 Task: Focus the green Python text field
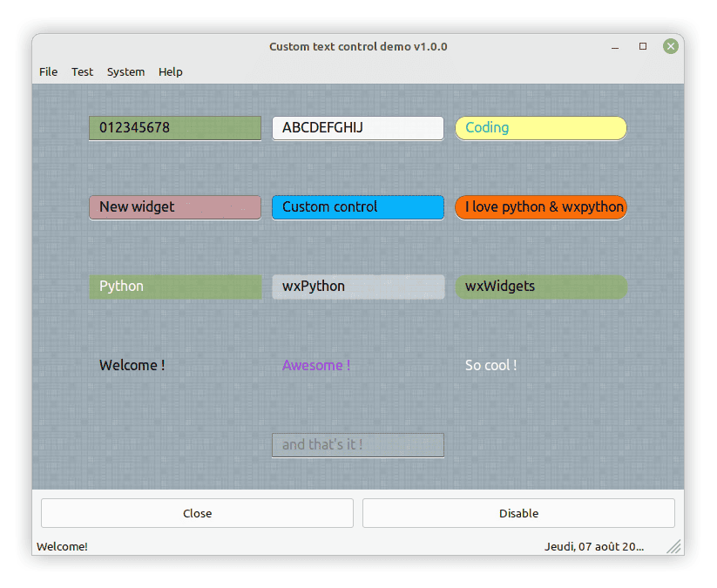click(174, 287)
